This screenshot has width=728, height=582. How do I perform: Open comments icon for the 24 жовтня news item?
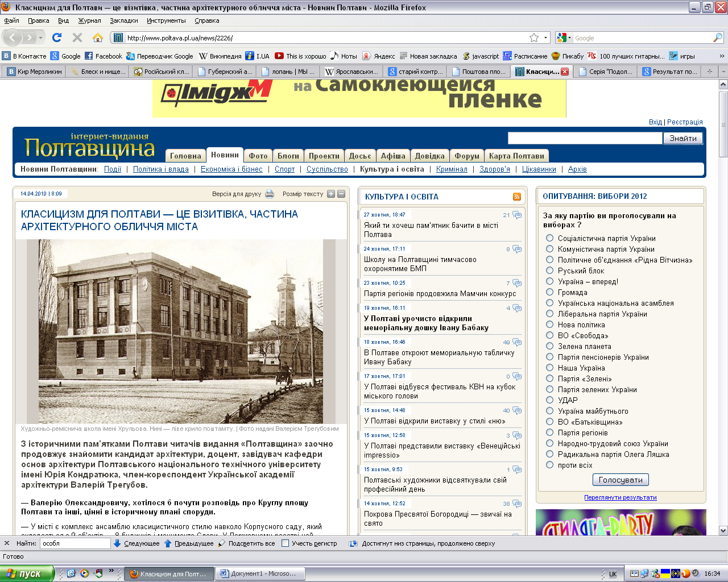pos(517,249)
